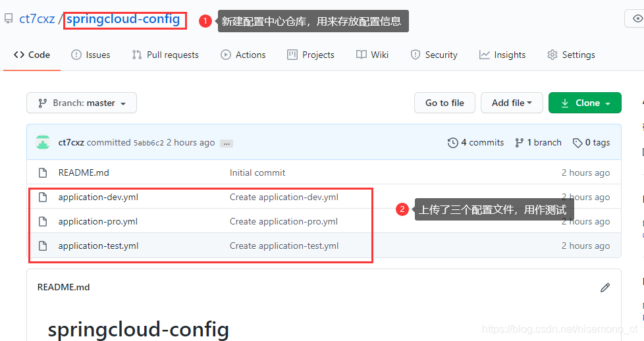Open the springcloud-config repository link

tap(123, 19)
